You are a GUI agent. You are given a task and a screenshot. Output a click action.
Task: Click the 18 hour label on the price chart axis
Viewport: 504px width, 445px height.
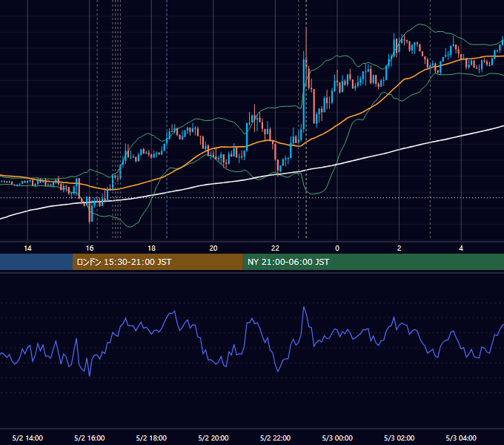(x=151, y=248)
